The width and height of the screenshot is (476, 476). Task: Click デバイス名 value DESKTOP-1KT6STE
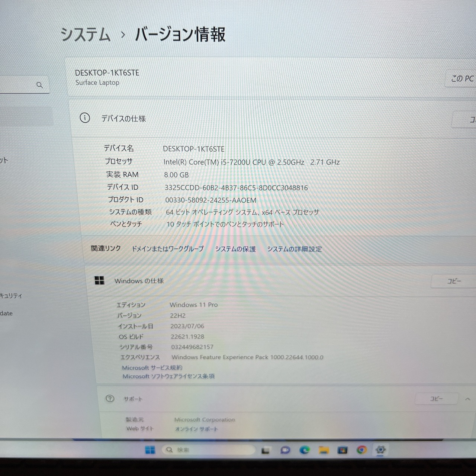point(194,149)
